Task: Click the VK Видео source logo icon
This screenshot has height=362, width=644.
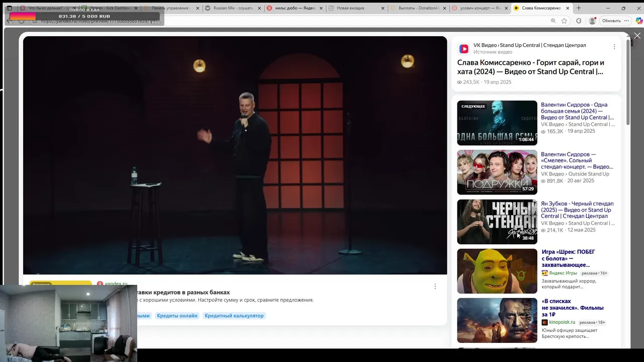Action: [464, 49]
